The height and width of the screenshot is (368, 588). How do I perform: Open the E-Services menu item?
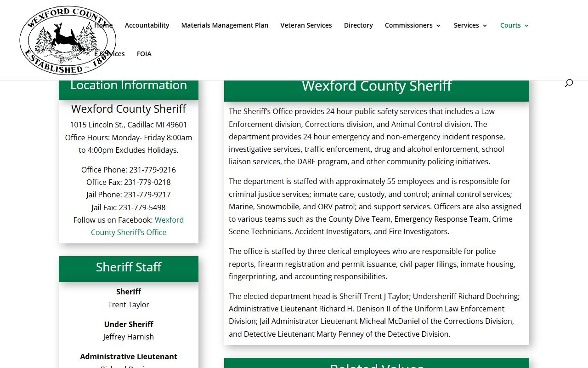tap(109, 54)
